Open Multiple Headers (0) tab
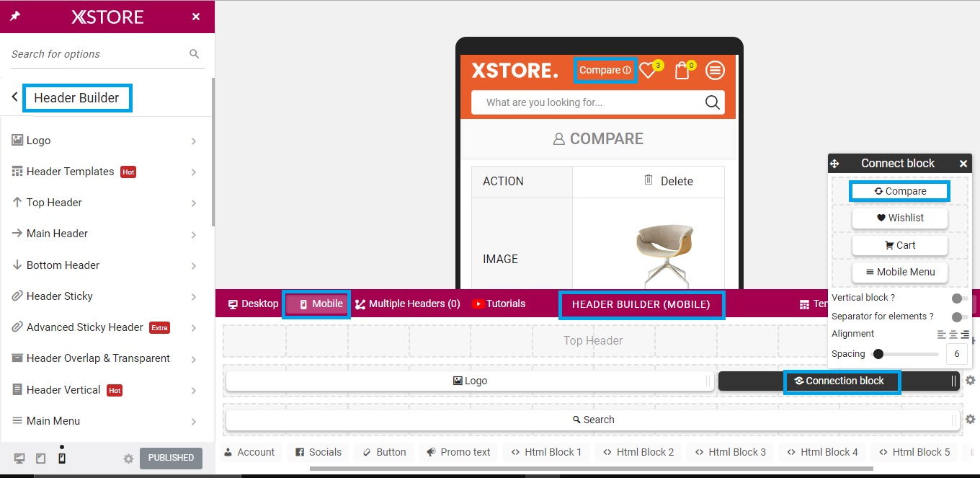Screen dimensions: 980x478 click(407, 304)
